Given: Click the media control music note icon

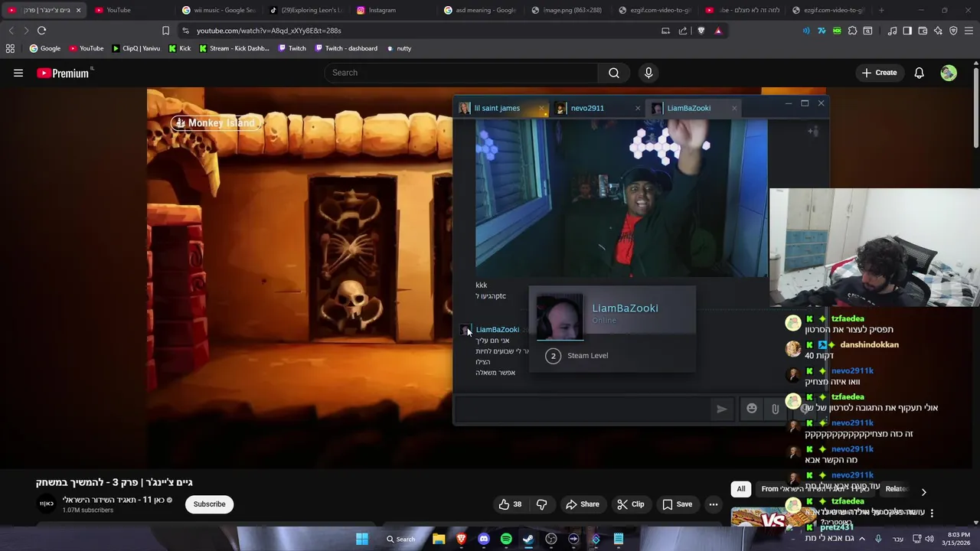Looking at the screenshot, I should click(892, 31).
